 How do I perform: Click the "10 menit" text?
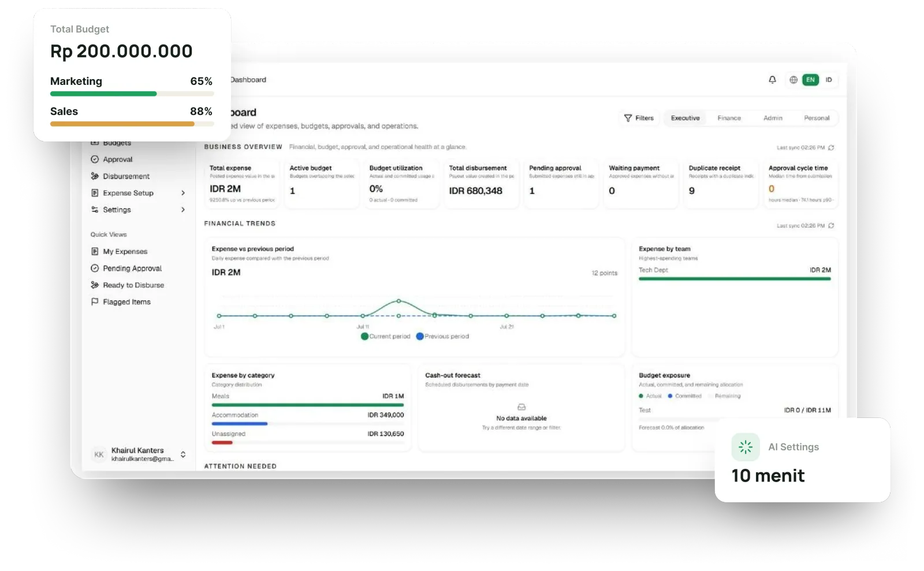click(x=768, y=476)
